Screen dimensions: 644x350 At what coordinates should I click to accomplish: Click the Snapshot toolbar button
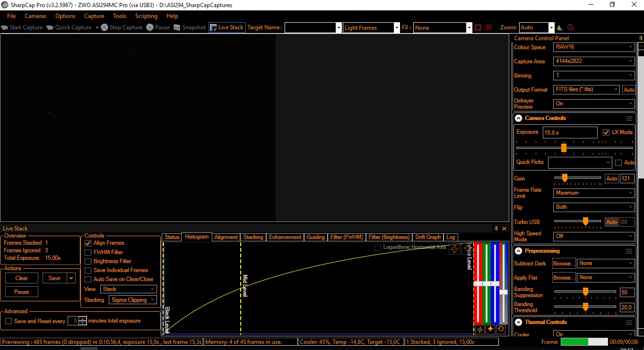190,27
